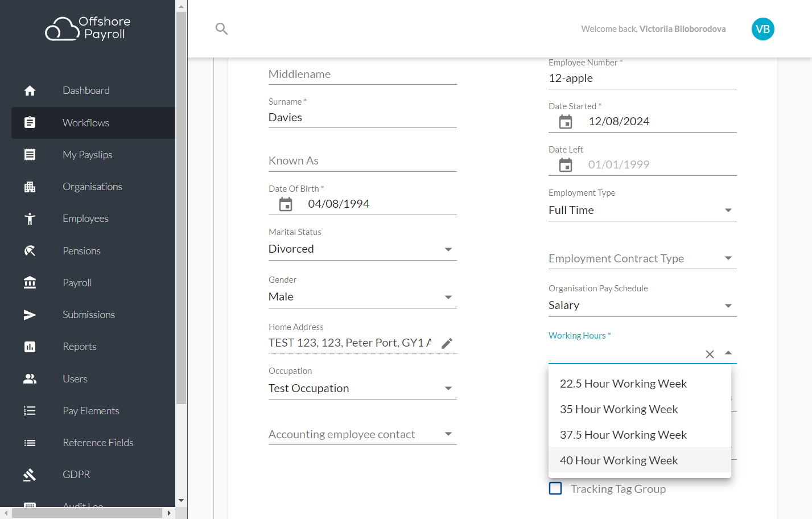This screenshot has height=519, width=812.
Task: Click the My Payslips receipt icon
Action: click(30, 155)
